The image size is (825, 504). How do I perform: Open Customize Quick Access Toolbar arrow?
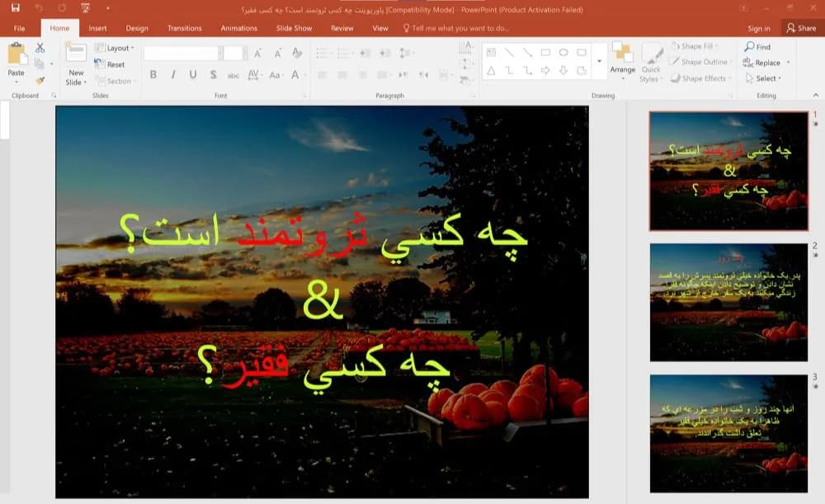(x=108, y=8)
